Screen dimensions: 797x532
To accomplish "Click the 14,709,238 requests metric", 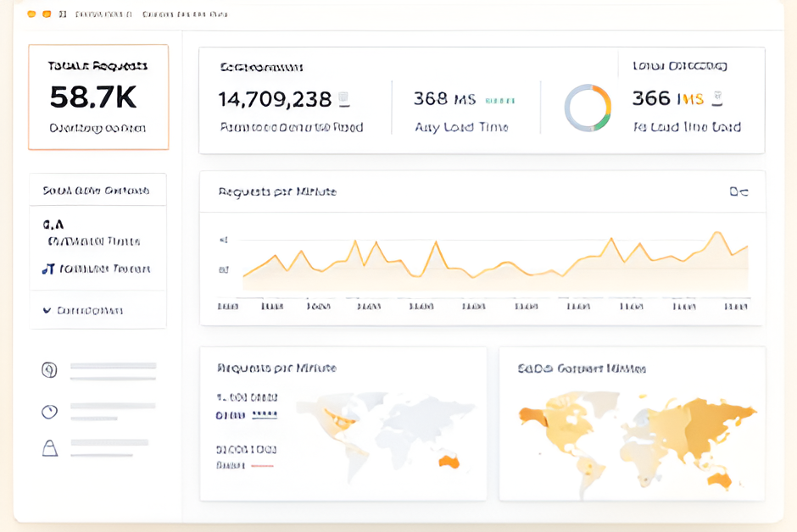I will [275, 100].
